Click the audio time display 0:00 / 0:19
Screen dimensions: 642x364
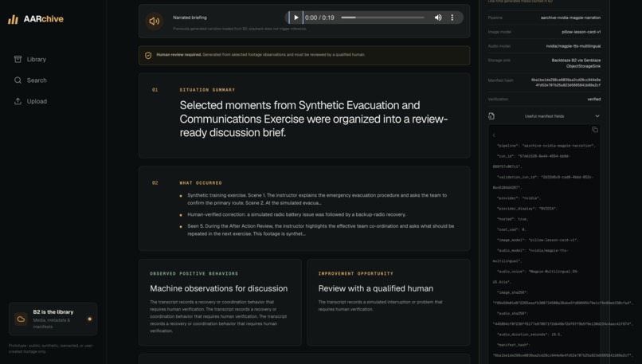(319, 18)
